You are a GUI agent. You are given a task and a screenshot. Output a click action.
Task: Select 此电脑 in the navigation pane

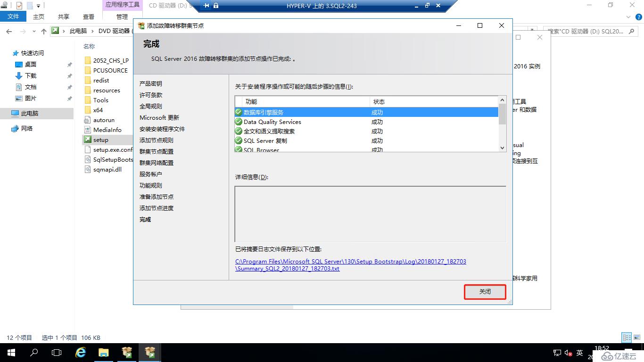click(x=30, y=114)
